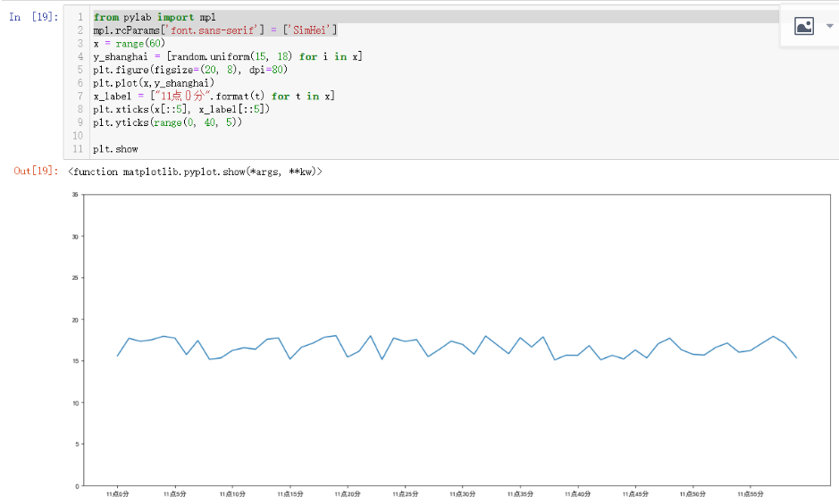Click the y-axis tick label 20

click(75, 319)
